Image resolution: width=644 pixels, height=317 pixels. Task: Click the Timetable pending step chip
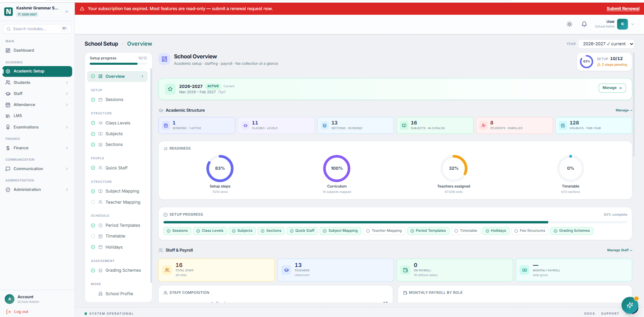466,231
